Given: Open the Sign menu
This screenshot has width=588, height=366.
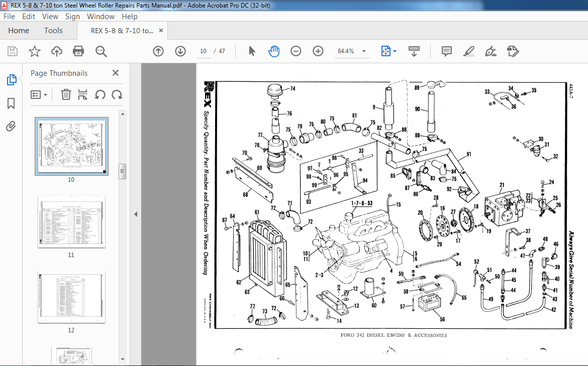Looking at the screenshot, I should (72, 17).
